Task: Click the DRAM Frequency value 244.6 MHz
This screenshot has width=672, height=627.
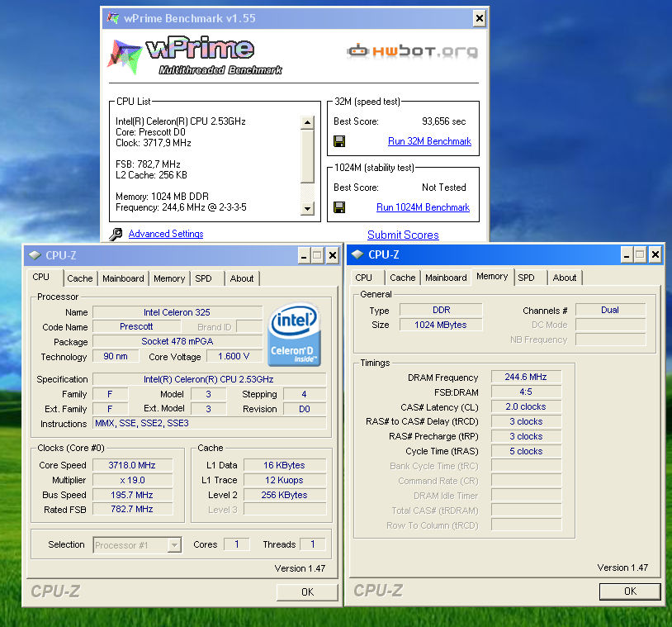Action: tap(526, 377)
